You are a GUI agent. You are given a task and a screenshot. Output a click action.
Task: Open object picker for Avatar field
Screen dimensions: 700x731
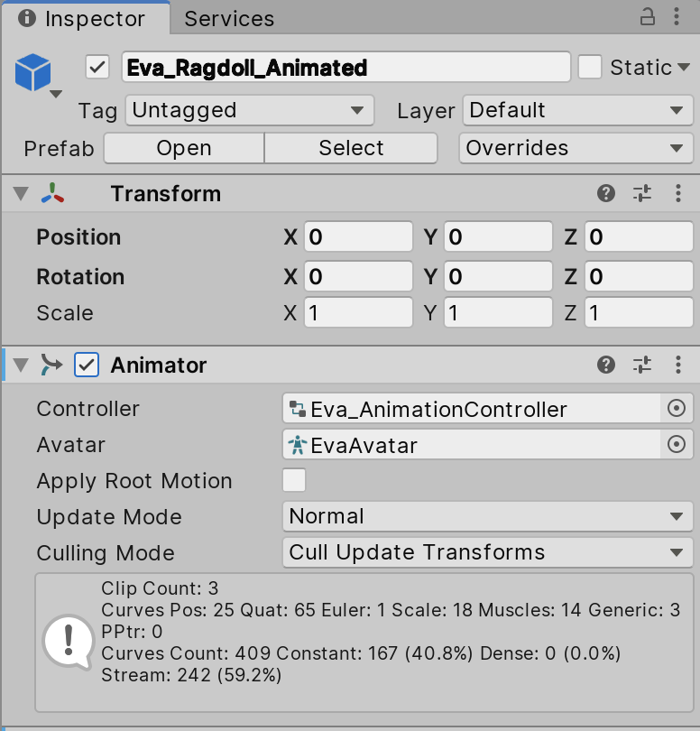click(676, 445)
